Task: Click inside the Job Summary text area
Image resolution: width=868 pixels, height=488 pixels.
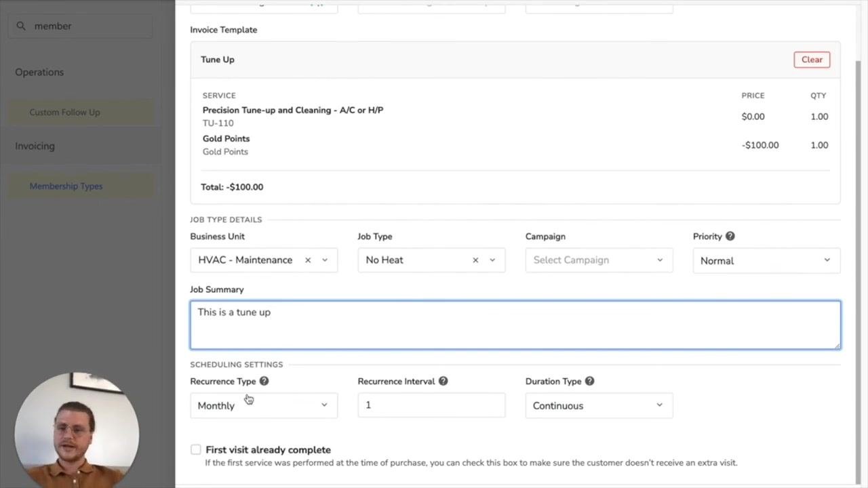Action: coord(515,325)
